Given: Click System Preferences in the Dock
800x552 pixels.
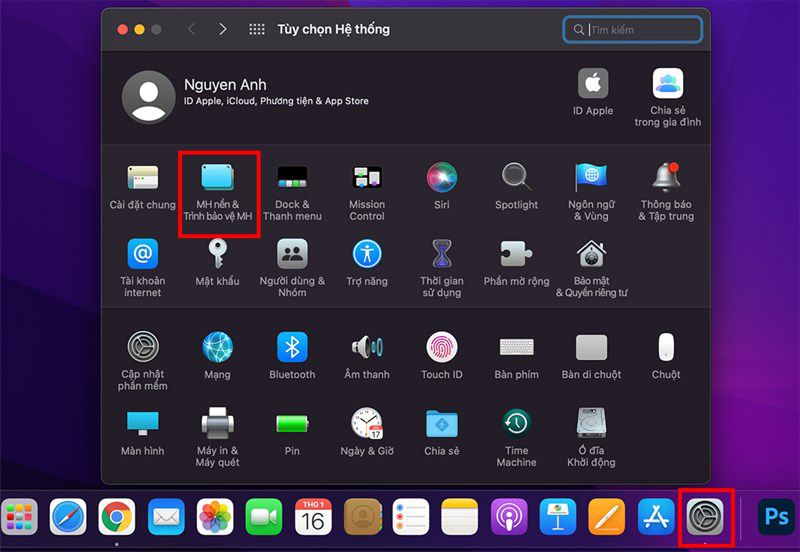Looking at the screenshot, I should click(705, 517).
